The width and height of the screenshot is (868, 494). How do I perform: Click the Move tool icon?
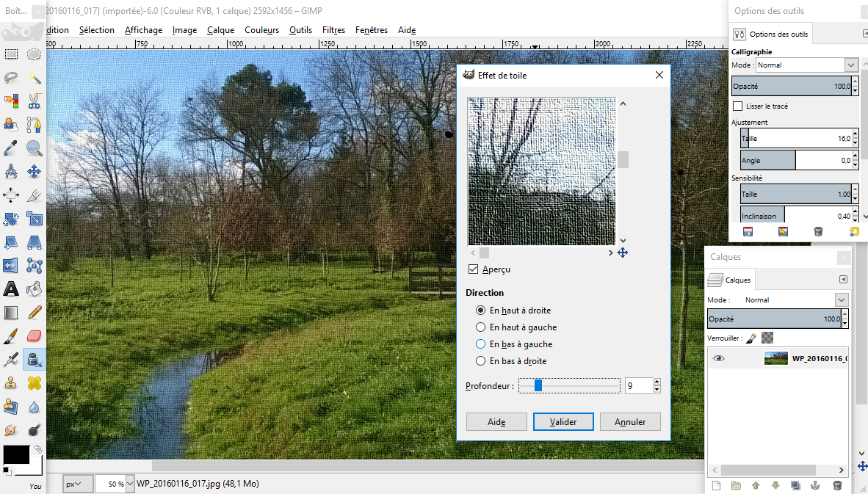(x=34, y=172)
